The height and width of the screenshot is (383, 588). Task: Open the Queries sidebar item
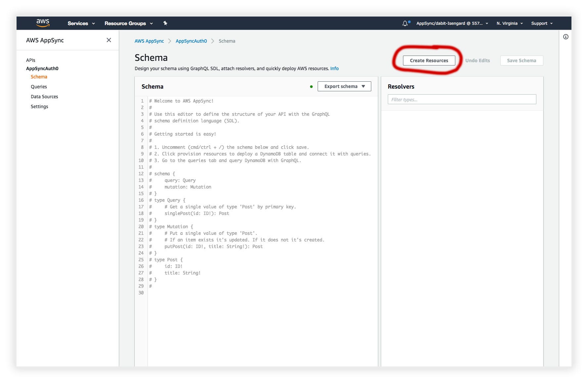39,87
